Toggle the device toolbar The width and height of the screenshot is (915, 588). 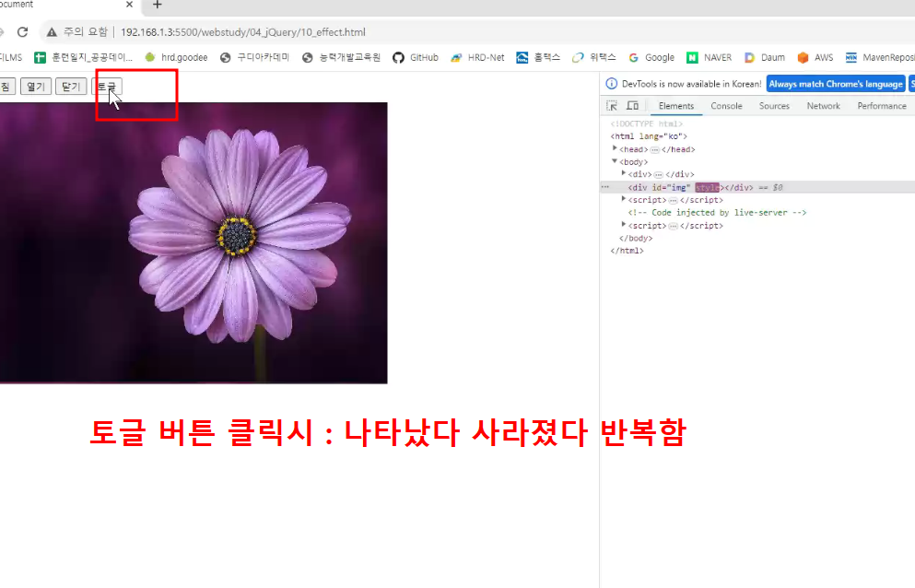pyautogui.click(x=632, y=106)
